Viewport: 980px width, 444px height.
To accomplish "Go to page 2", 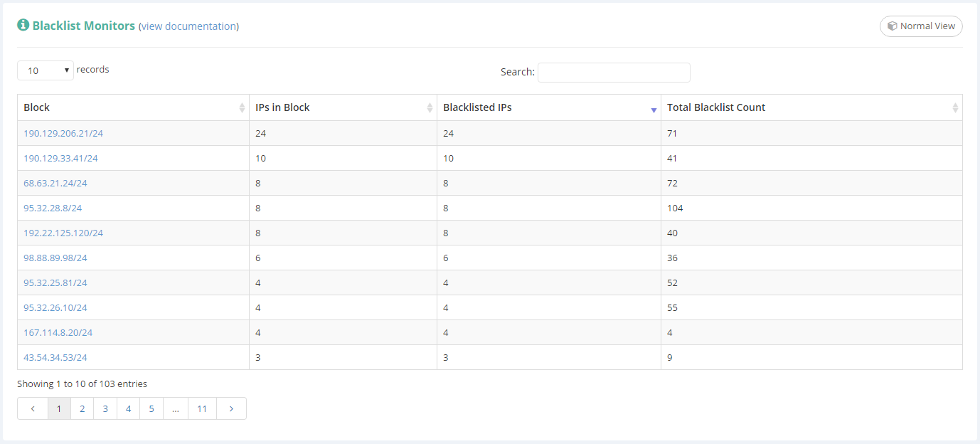I will click(82, 408).
